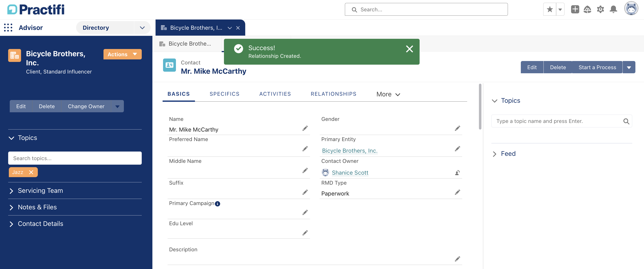The image size is (644, 269).
Task: Collapse the right panel Topics section
Action: point(494,101)
